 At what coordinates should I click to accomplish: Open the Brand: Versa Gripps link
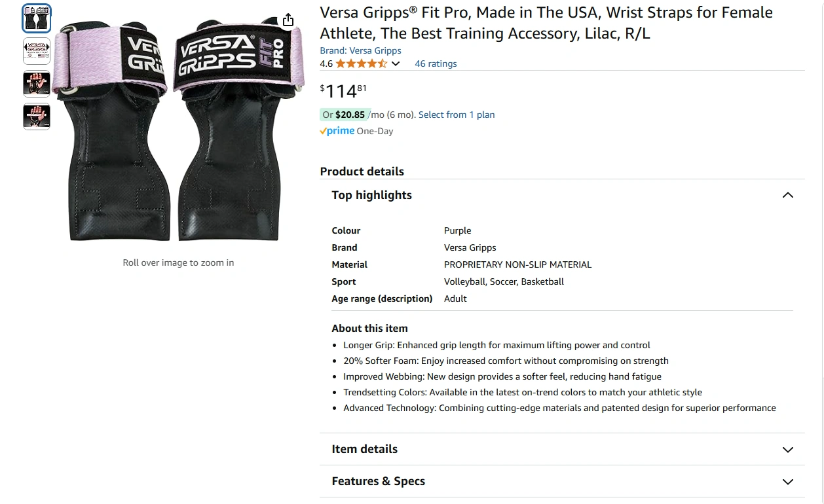coord(360,50)
